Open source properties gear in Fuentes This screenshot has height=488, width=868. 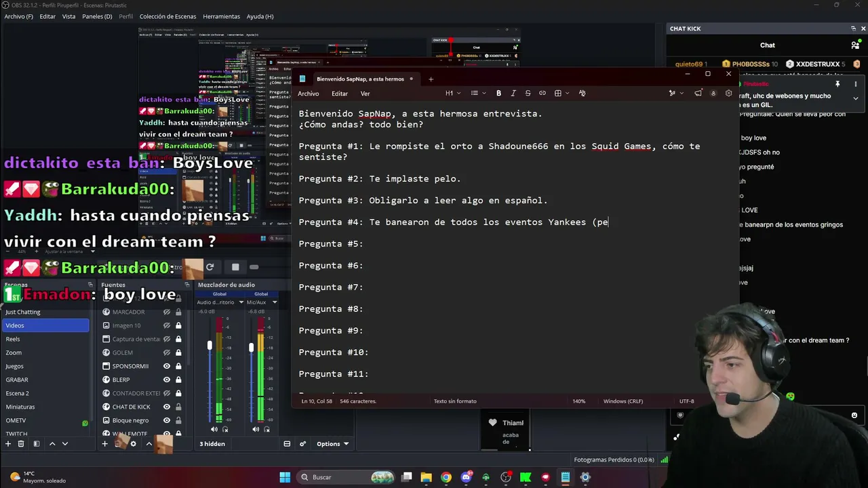point(133,444)
